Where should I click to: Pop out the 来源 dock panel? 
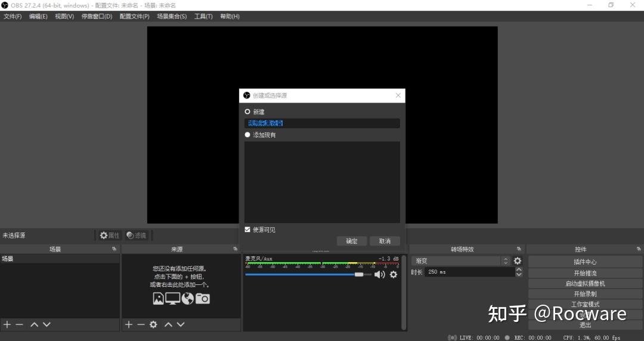click(x=236, y=249)
